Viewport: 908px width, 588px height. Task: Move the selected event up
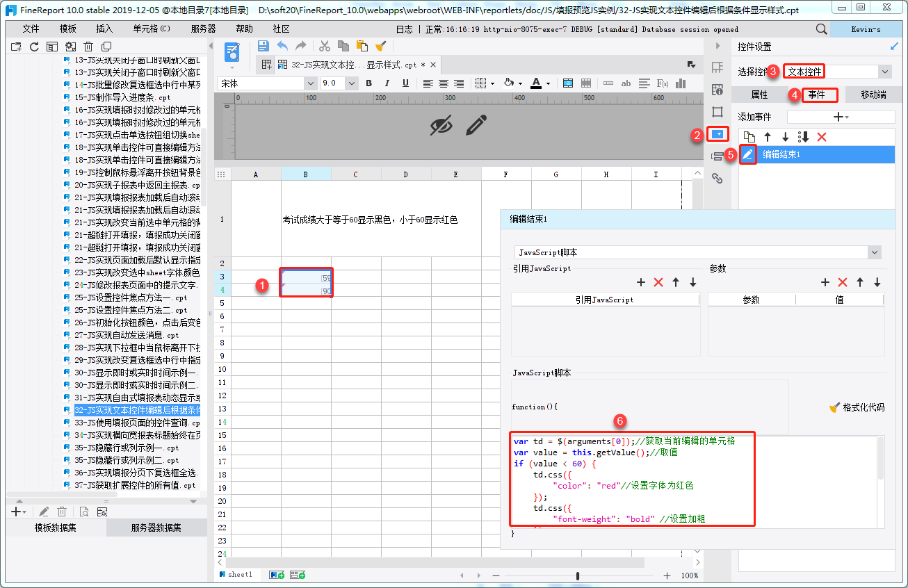(768, 137)
